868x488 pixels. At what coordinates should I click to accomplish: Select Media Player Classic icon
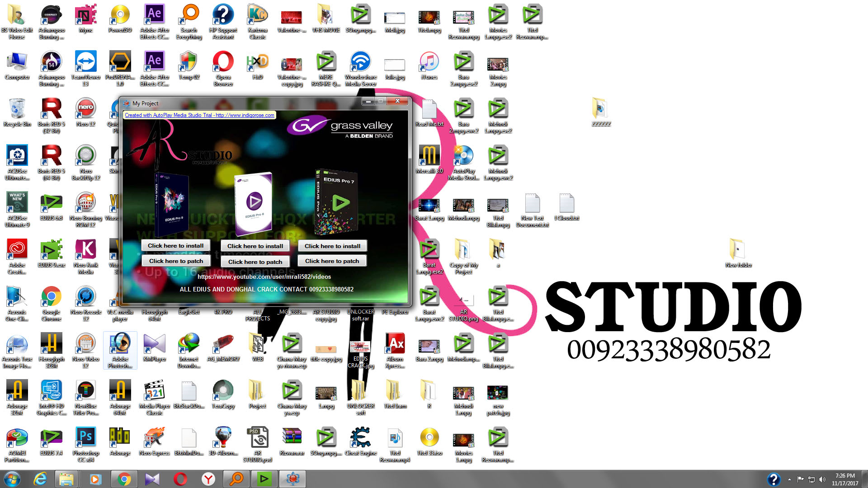coord(154,398)
